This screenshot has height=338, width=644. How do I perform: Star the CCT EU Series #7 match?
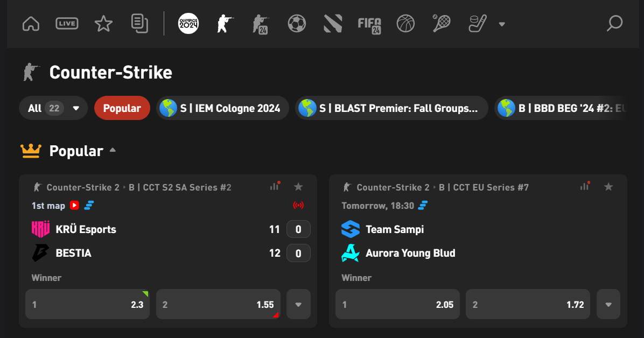[608, 187]
